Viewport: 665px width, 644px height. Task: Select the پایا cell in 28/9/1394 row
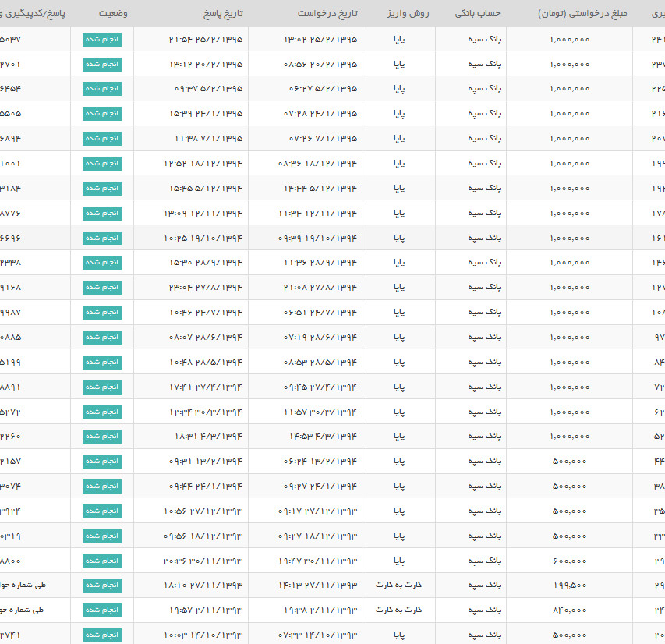point(398,263)
